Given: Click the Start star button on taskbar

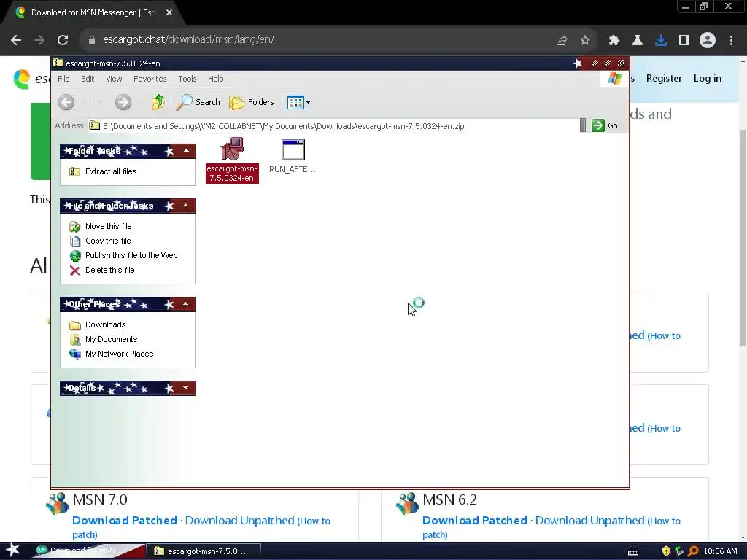Looking at the screenshot, I should point(12,551).
